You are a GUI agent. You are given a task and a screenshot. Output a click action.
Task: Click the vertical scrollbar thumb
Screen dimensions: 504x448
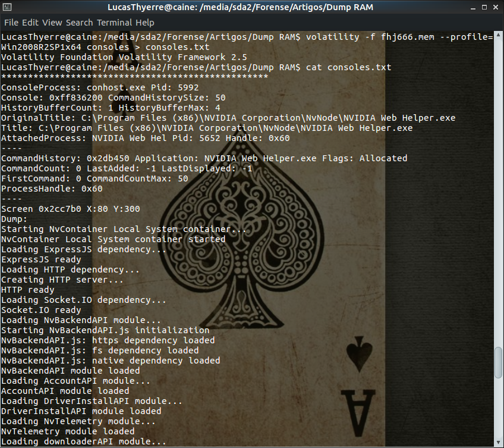499,362
